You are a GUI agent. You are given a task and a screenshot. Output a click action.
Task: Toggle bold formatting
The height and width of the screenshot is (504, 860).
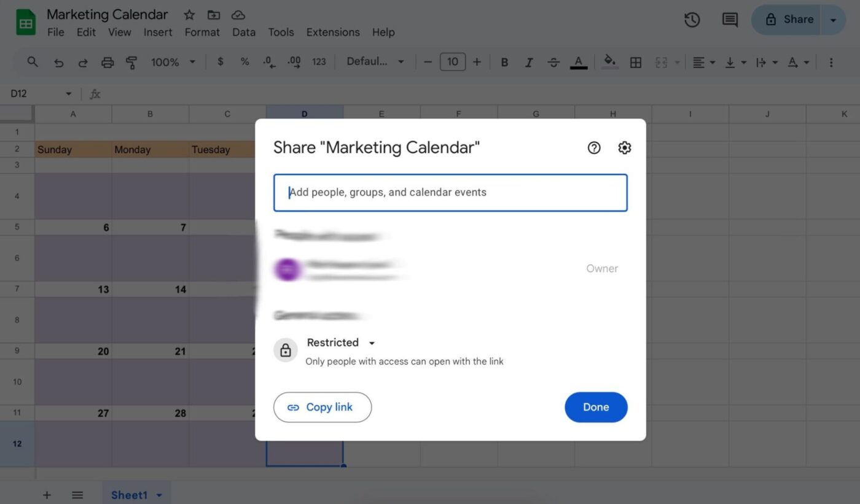pyautogui.click(x=504, y=62)
